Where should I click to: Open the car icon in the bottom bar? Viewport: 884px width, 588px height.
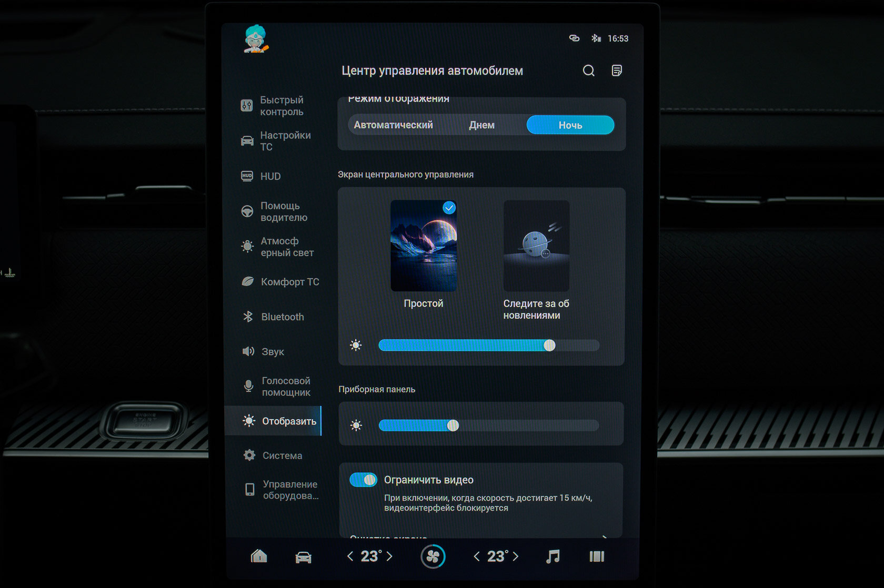coord(303,557)
